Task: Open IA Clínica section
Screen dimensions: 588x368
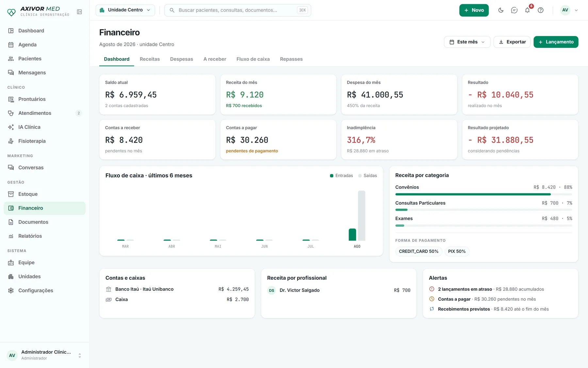Action: (x=44, y=127)
